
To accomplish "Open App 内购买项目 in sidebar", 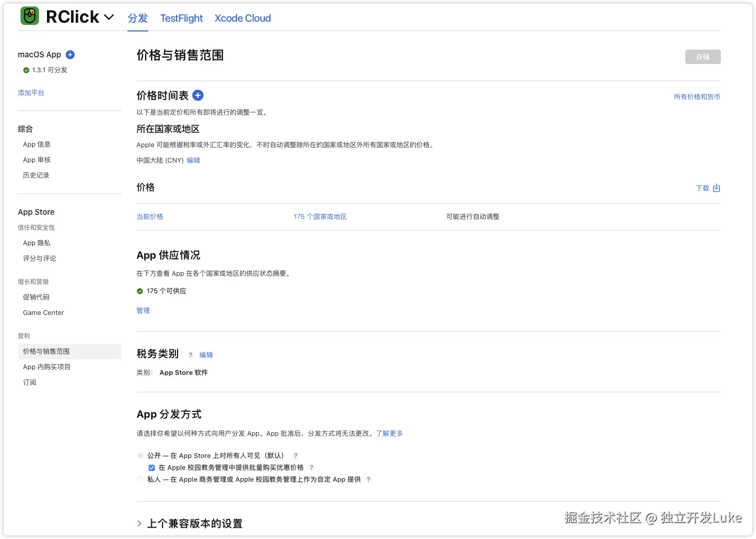I will [46, 367].
